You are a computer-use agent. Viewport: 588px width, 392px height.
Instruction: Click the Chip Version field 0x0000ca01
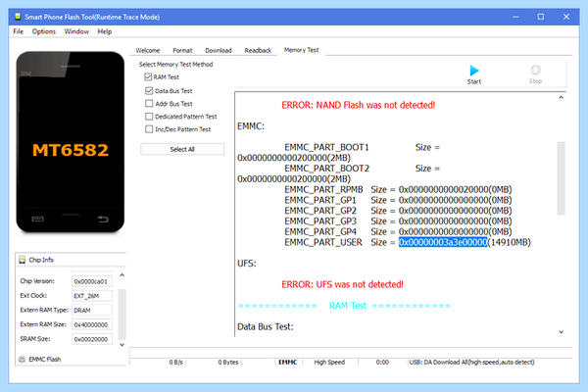[92, 281]
